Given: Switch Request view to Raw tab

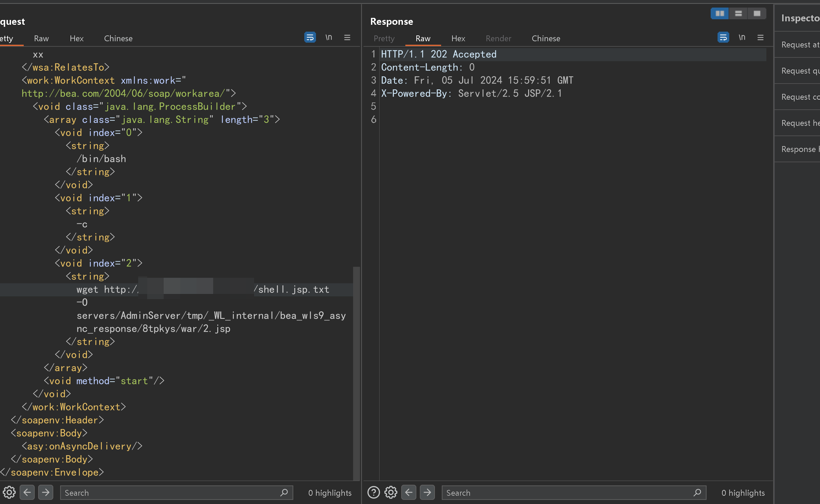Looking at the screenshot, I should (41, 39).
